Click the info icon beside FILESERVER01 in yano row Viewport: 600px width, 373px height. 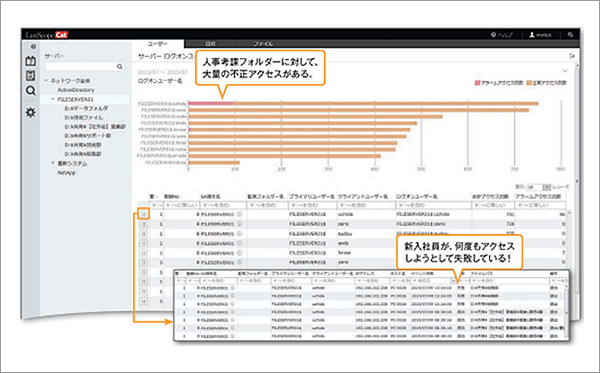240,262
